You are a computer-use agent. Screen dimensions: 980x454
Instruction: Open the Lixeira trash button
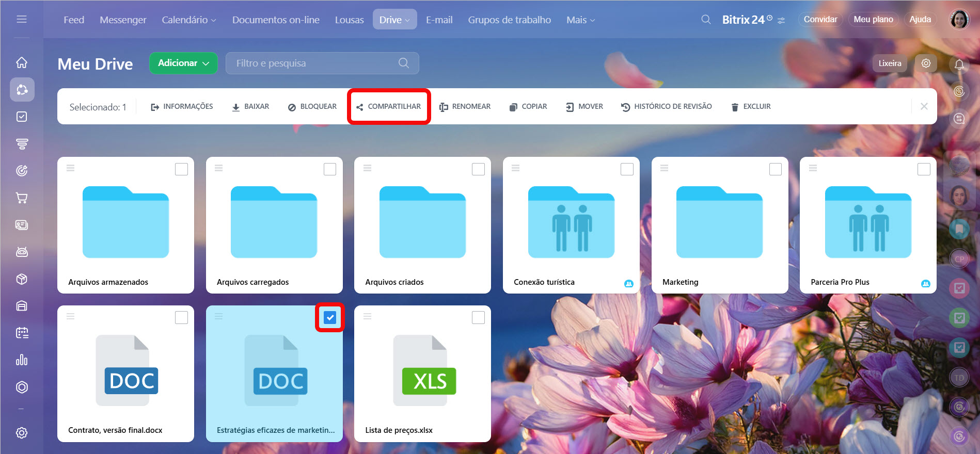(x=890, y=63)
